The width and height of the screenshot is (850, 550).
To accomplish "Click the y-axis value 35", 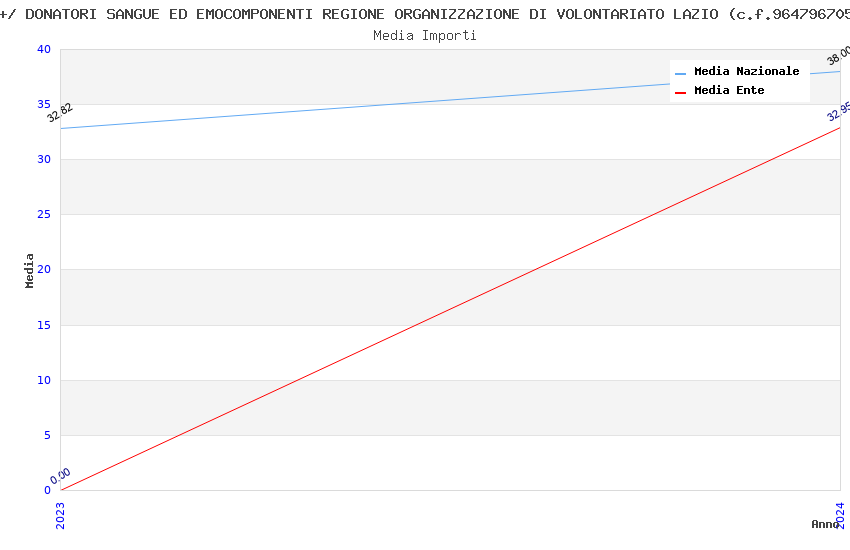I will tap(44, 104).
